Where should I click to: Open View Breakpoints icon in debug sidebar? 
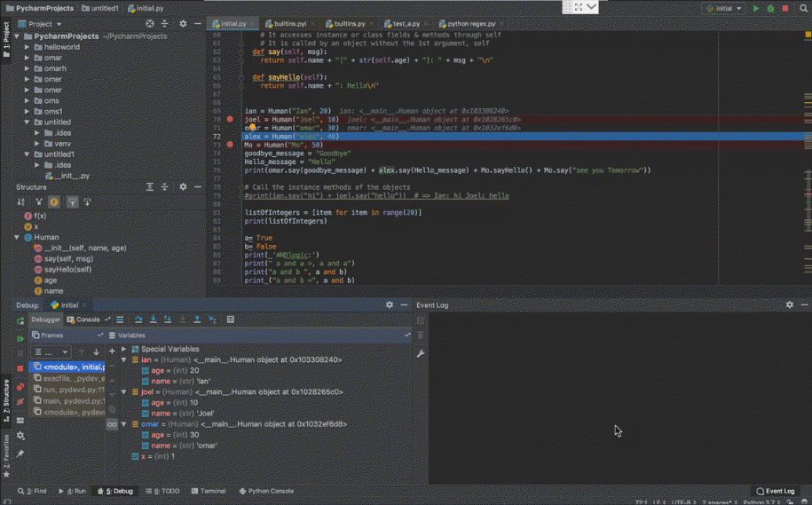click(x=20, y=387)
